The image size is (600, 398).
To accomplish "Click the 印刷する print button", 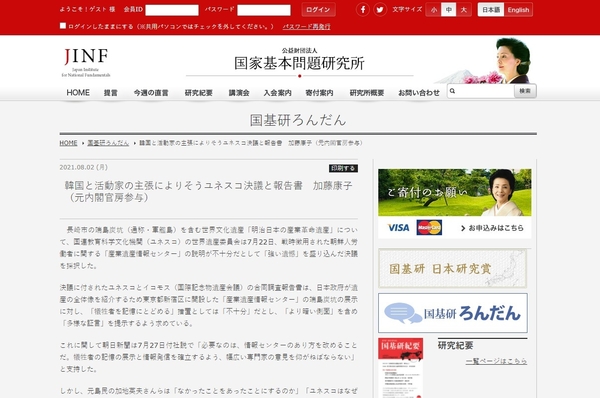I will pos(343,168).
